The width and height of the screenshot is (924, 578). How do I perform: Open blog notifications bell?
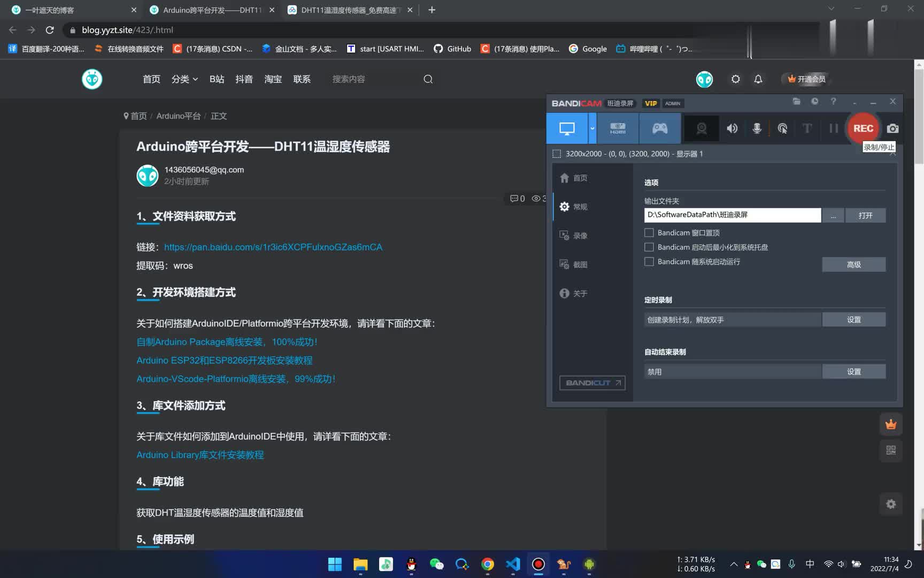[758, 79]
